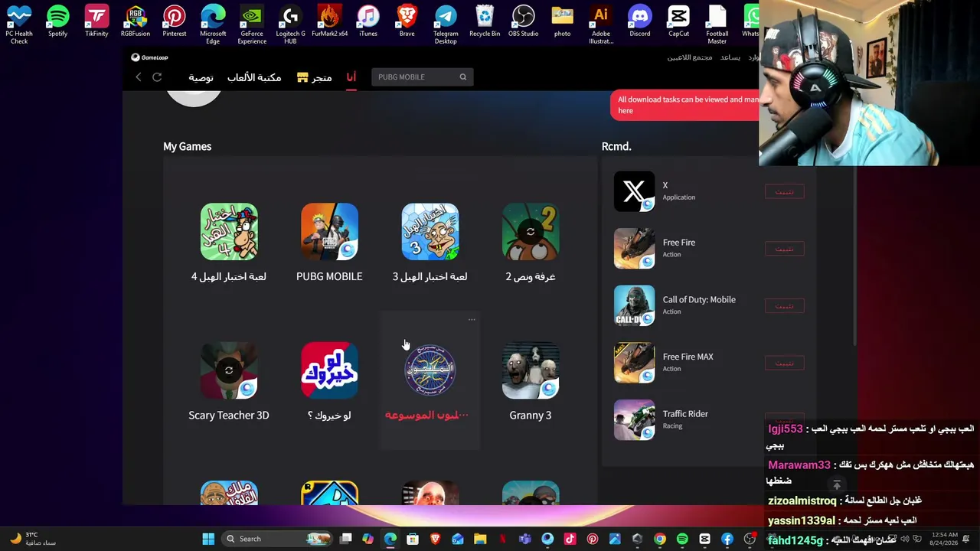Open PC Health Check desktop icon
The image size is (980, 551).
19,24
